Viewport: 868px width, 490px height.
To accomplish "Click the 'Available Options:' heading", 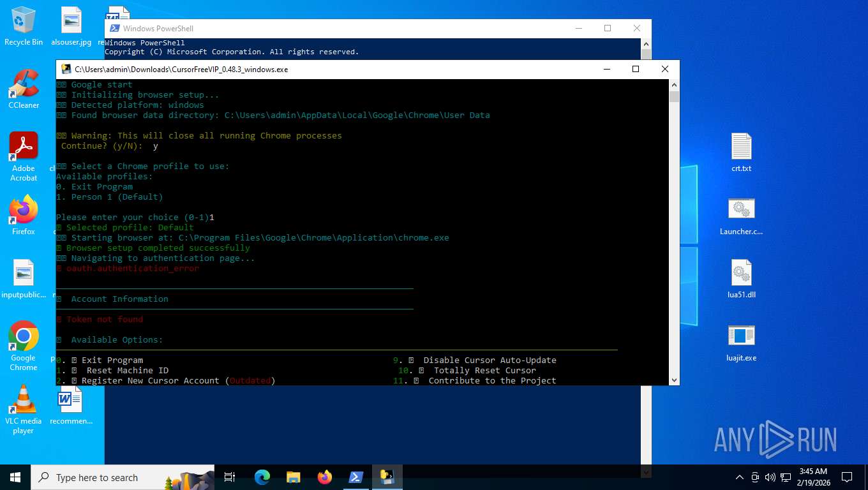I will (117, 339).
